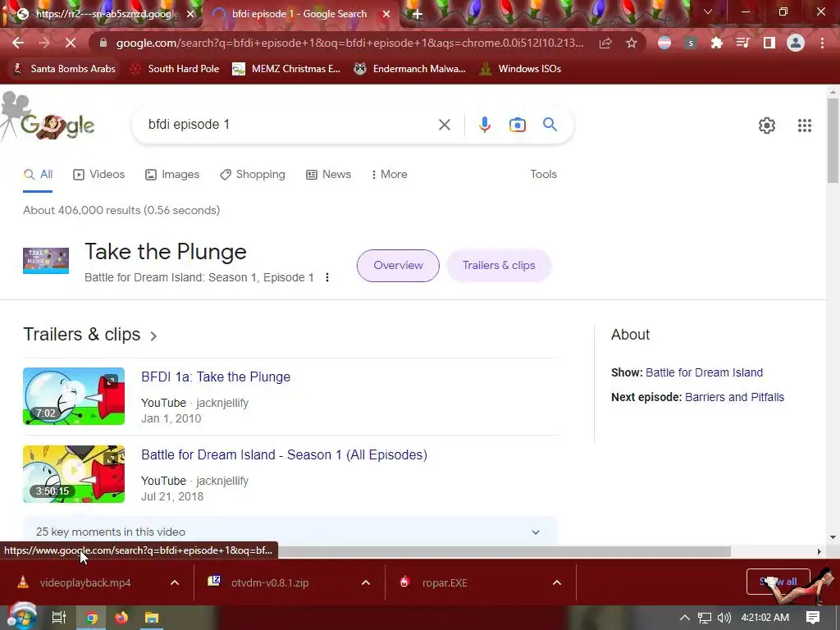Switch to the first browser tab
The width and height of the screenshot is (840, 630).
[x=102, y=15]
